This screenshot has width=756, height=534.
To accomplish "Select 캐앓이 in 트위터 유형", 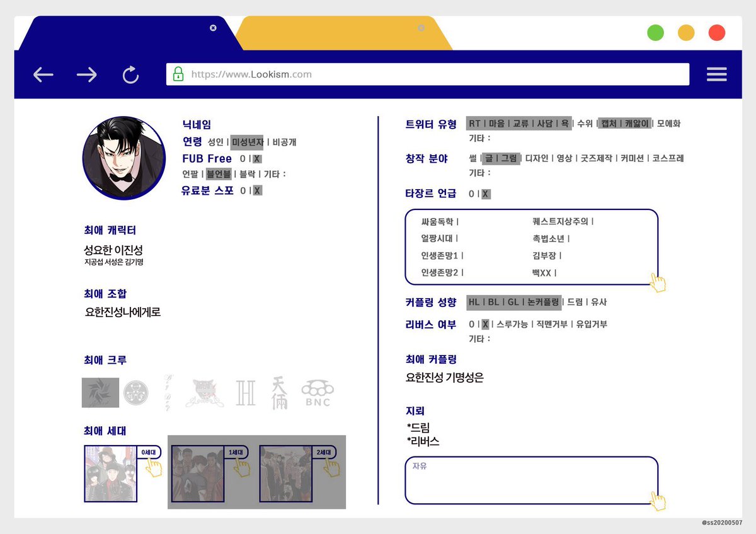I will point(638,124).
